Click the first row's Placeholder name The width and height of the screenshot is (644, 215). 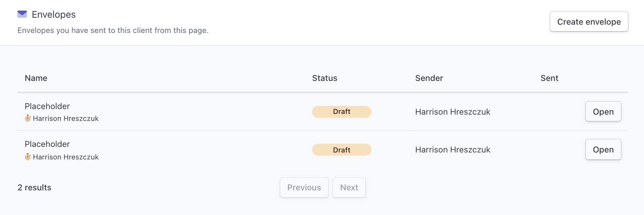click(47, 106)
